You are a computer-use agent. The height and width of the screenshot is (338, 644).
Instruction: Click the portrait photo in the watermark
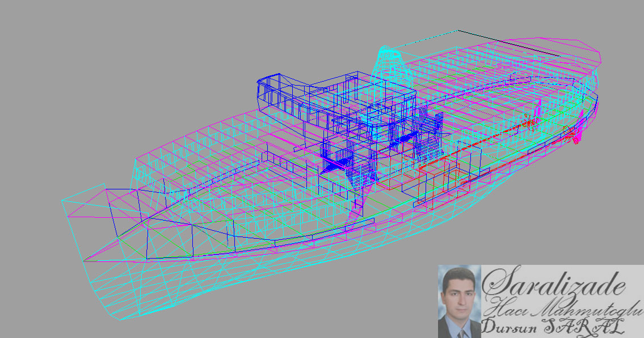pos(458,302)
